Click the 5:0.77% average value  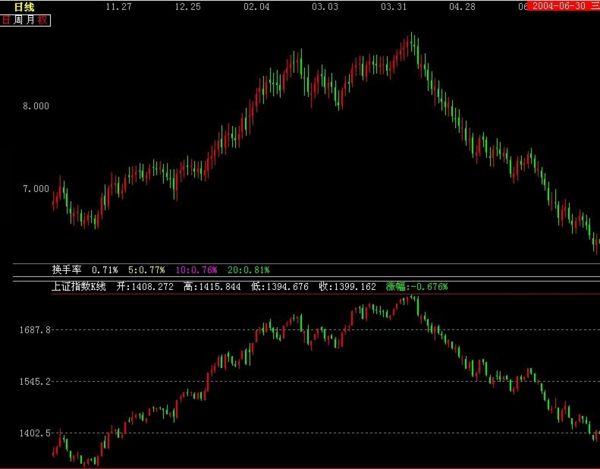[147, 270]
